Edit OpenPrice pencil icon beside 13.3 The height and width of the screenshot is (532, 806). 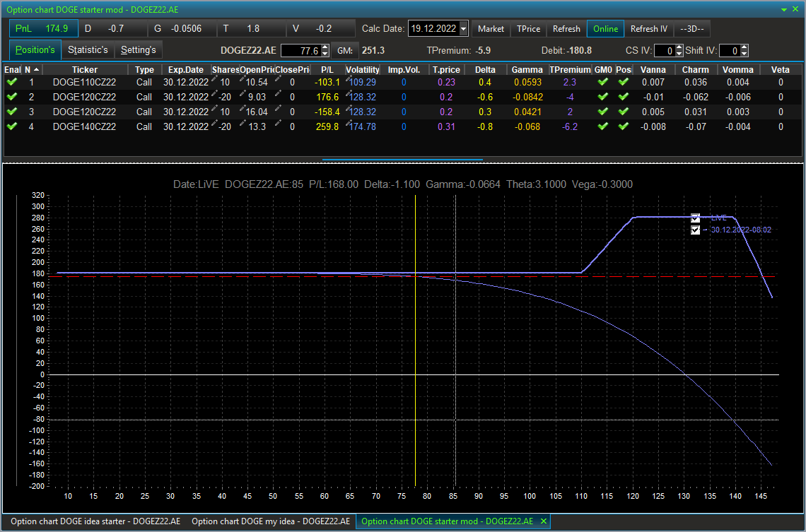[x=243, y=123]
